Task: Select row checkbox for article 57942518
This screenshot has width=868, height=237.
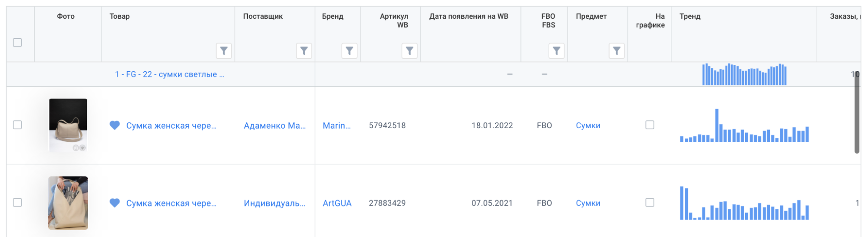Action: [17, 125]
